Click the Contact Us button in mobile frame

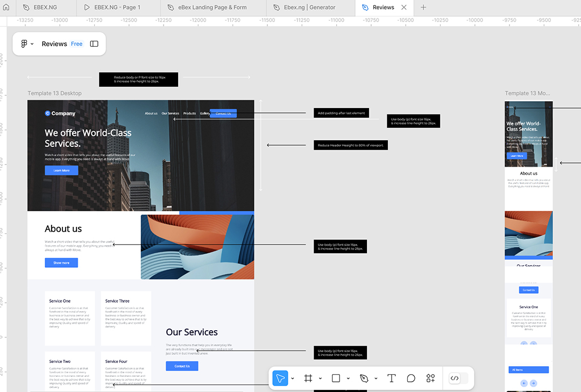(529, 290)
